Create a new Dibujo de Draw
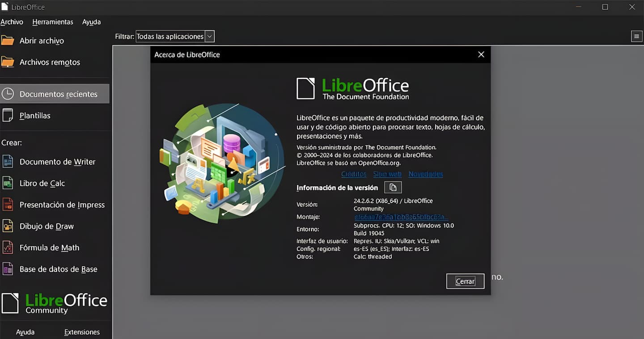The width and height of the screenshot is (644, 339). coord(47,226)
